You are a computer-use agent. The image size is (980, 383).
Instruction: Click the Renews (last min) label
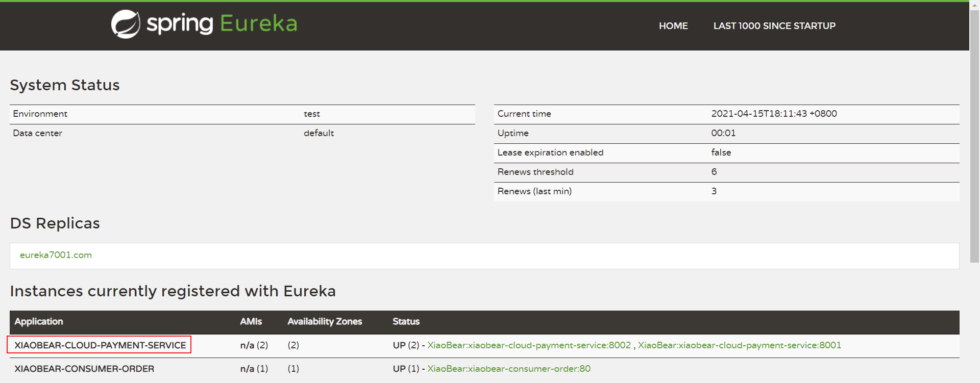[x=534, y=191]
